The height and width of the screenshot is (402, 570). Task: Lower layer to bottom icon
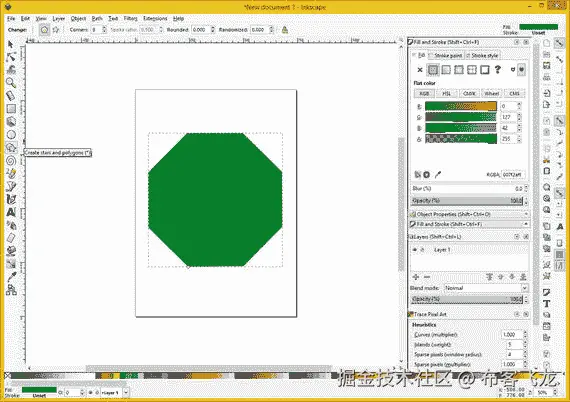(x=523, y=277)
